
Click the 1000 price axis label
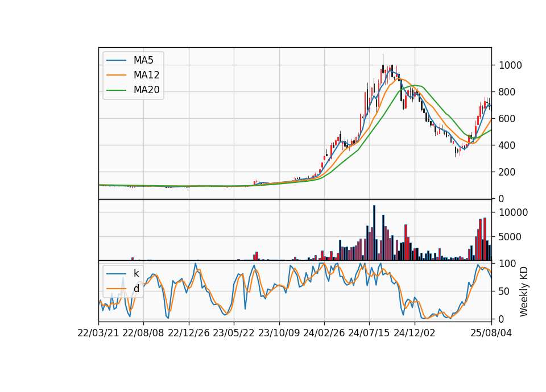[x=511, y=65]
